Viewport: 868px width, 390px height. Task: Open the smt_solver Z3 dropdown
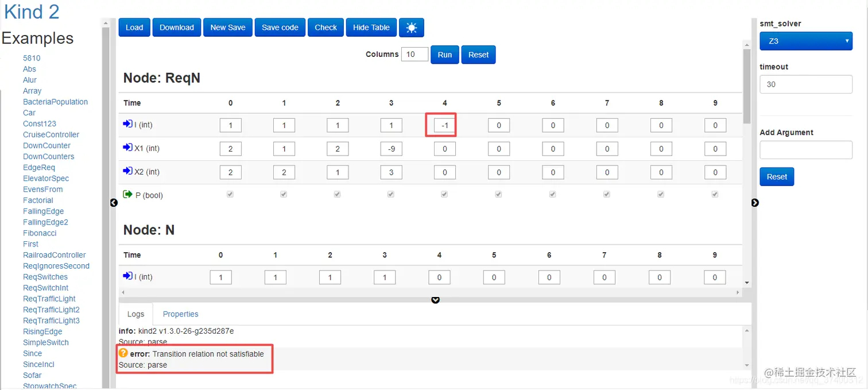(806, 41)
